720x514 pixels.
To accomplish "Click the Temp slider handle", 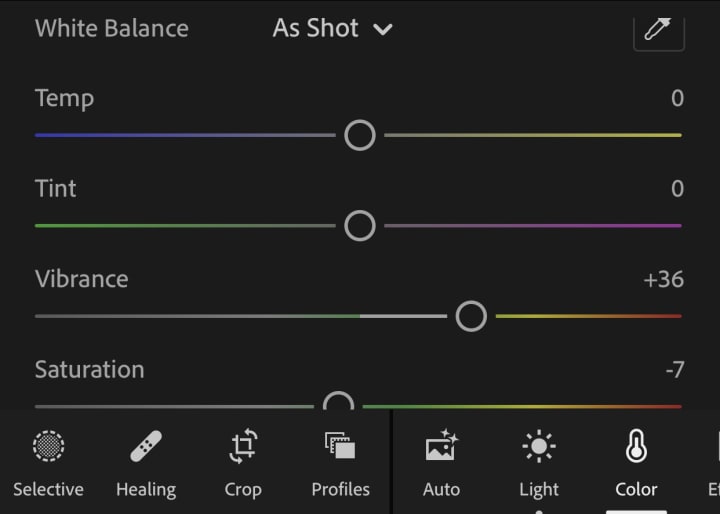I will click(360, 135).
